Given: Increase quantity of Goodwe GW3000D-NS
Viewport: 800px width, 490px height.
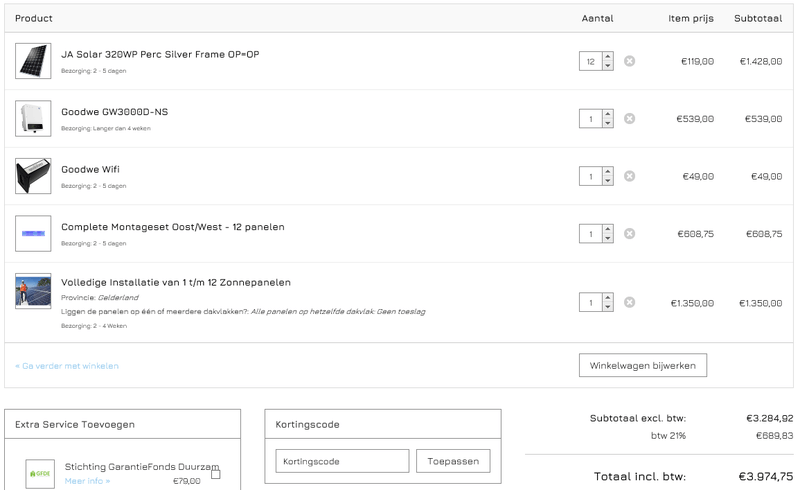Looking at the screenshot, I should pyautogui.click(x=608, y=114).
